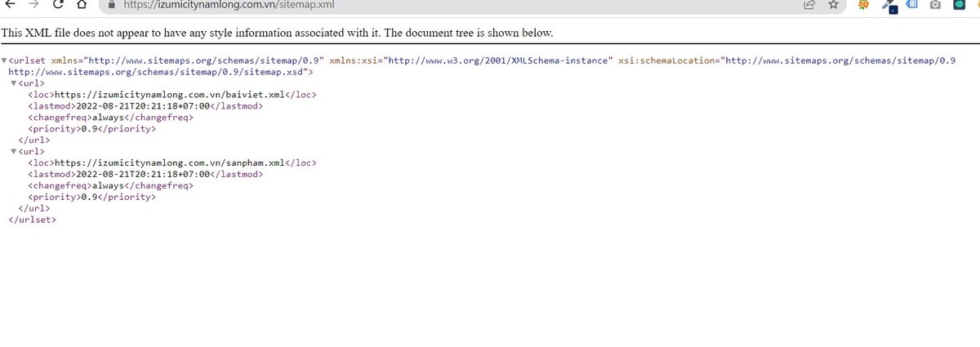View site security lock information
This screenshot has height=347, width=980.
113,4
